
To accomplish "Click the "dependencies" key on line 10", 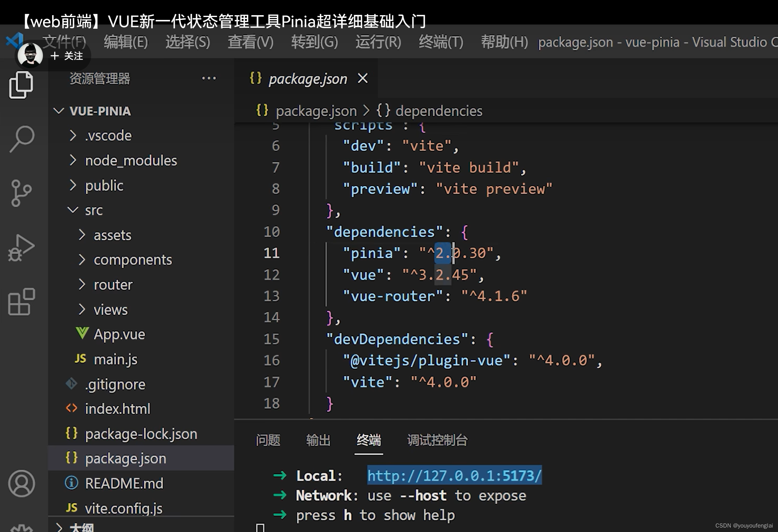I will [384, 232].
